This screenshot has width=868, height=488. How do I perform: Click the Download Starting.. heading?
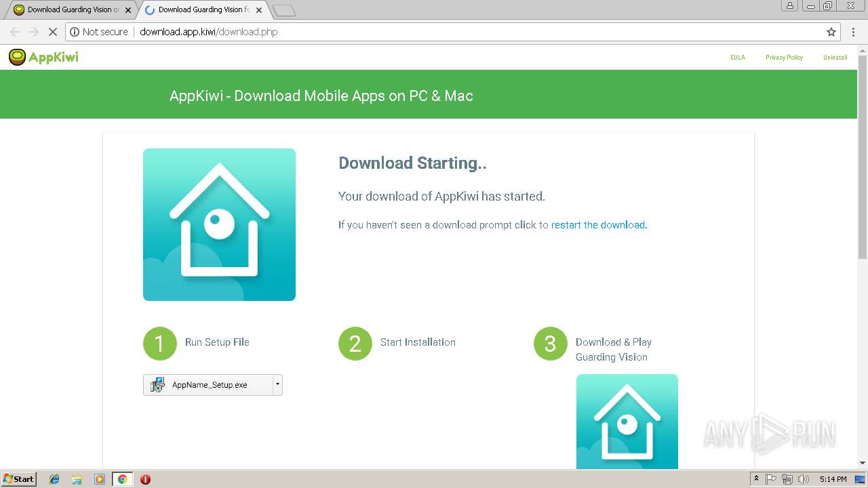click(412, 163)
